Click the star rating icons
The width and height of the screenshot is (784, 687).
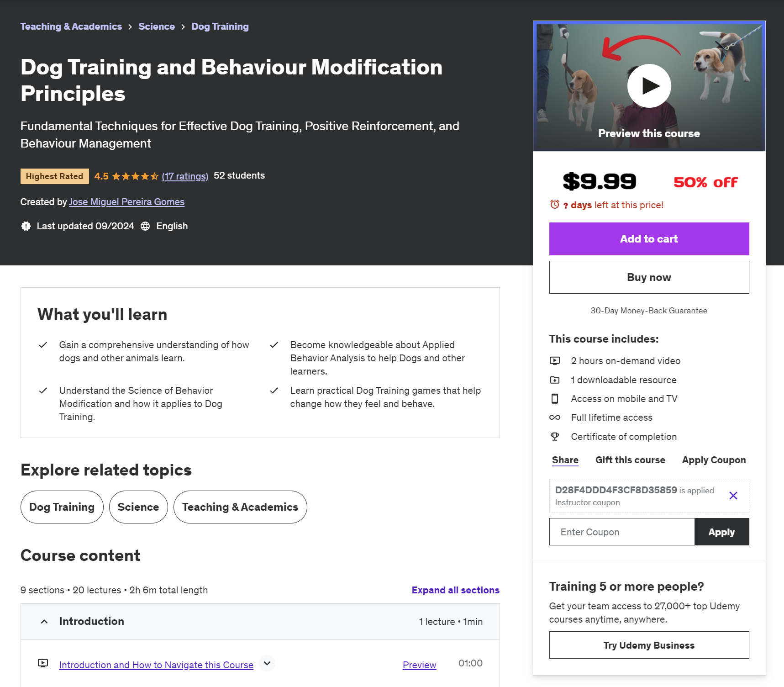[135, 176]
